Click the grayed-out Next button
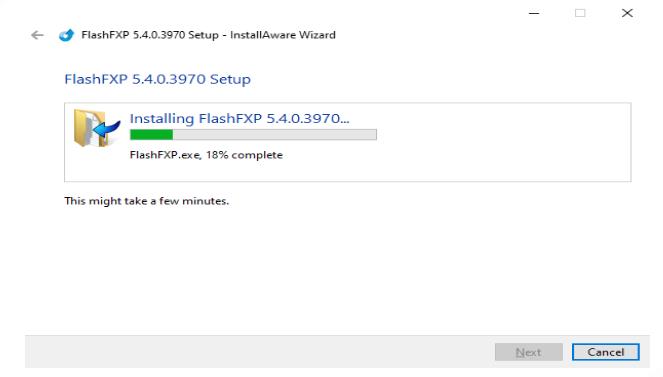The image size is (663, 377). (529, 352)
